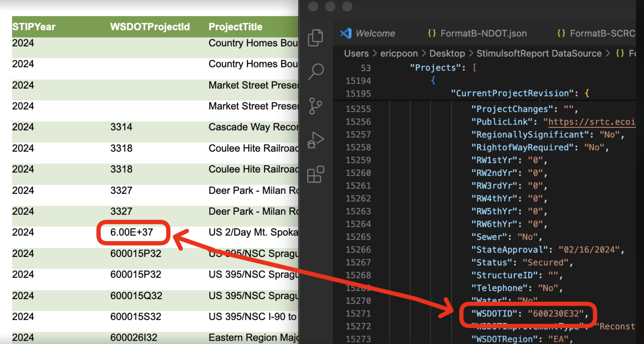Click the Desktop breadcrumb segment
644x344 pixels.
pyautogui.click(x=447, y=53)
